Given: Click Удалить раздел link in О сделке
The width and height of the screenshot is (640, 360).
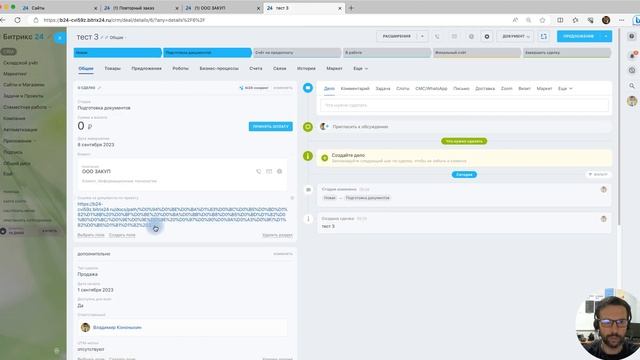Looking at the screenshot, I should click(278, 235).
